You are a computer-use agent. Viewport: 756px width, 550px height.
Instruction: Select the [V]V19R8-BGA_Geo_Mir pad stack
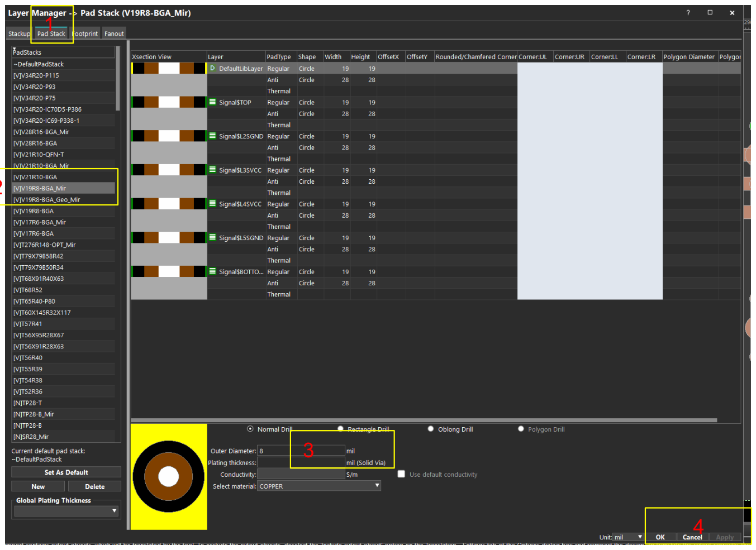pos(63,199)
